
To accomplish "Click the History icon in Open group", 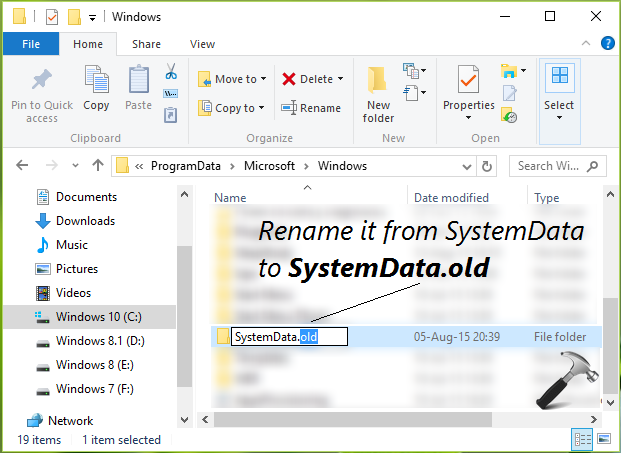I will (x=509, y=115).
